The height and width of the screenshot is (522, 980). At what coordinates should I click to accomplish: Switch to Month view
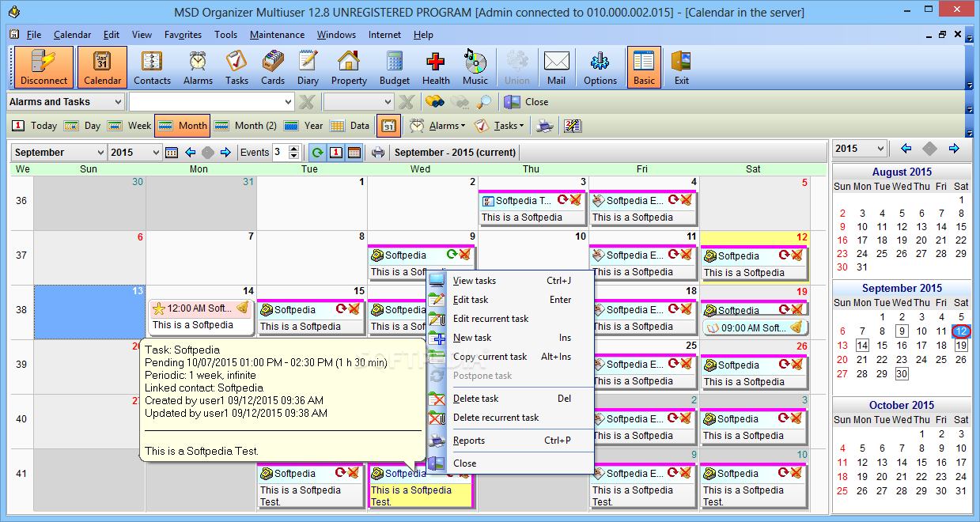pyautogui.click(x=182, y=125)
